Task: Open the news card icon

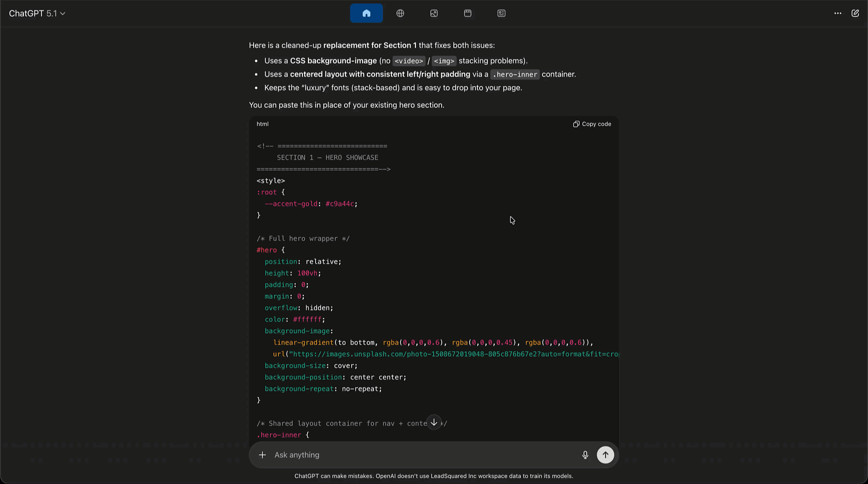Action: coord(501,13)
